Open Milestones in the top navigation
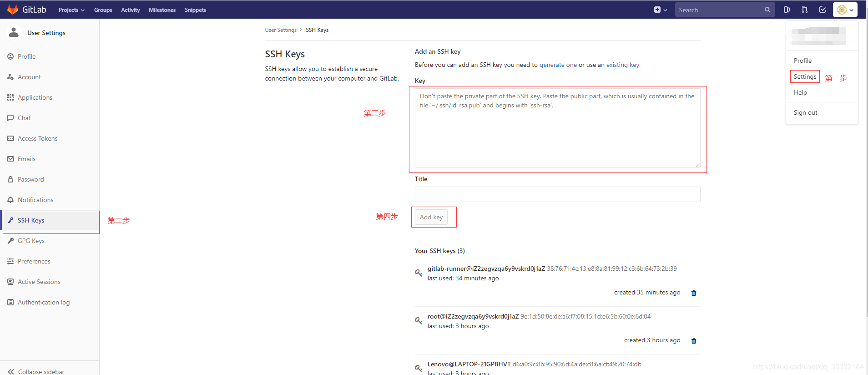Viewport: 868px width, 375px height. (162, 10)
